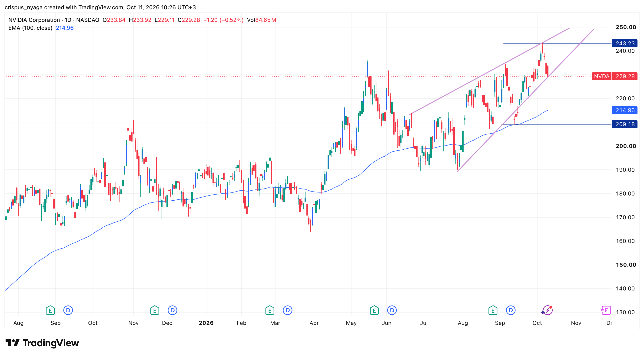Viewport: 644px width, 357px height.
Task: Open the December 2025 dividend D marker
Action: coord(173,310)
